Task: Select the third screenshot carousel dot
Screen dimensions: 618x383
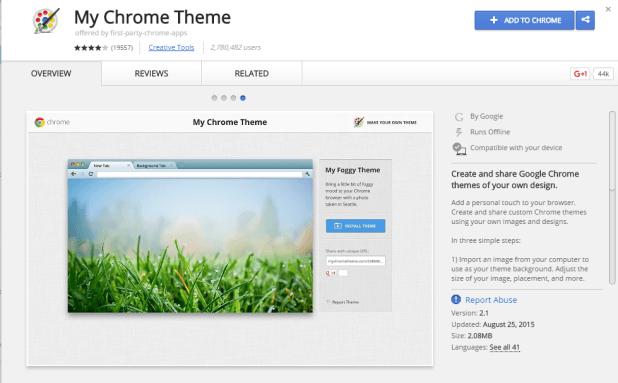Action: coord(233,98)
